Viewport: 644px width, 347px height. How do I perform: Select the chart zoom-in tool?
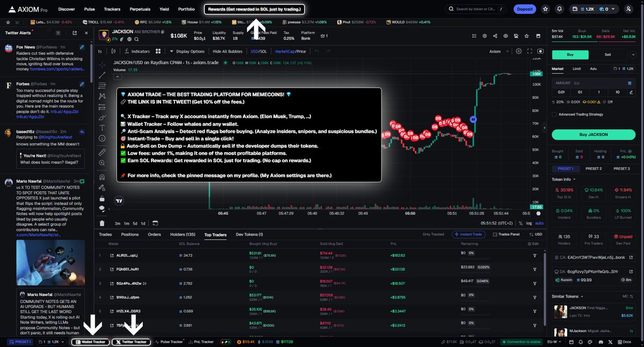[x=102, y=163]
